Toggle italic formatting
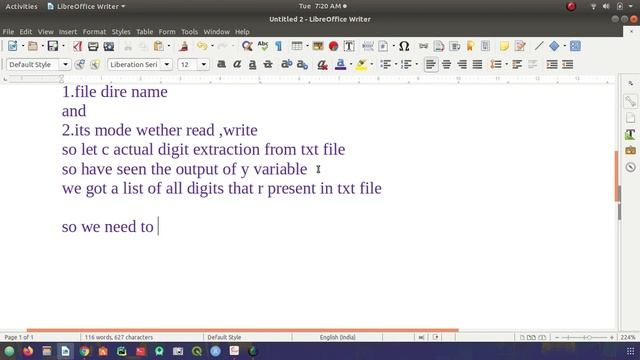 click(237, 64)
